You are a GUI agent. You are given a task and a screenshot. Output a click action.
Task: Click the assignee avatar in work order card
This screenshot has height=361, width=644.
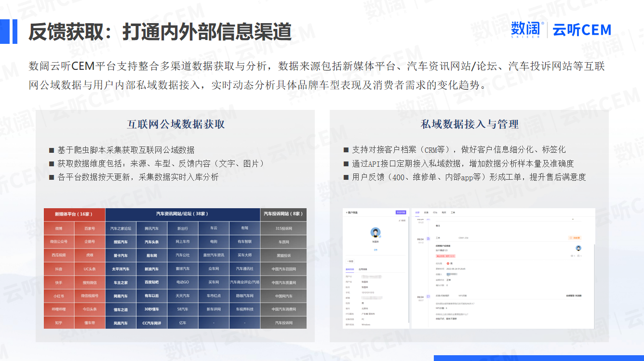pos(578,248)
